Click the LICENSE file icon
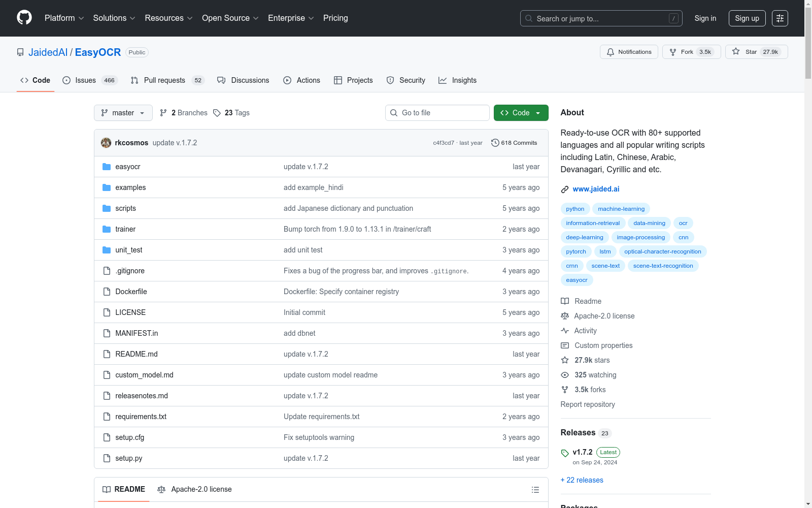Screen dimensions: 812x508 (x=107, y=312)
